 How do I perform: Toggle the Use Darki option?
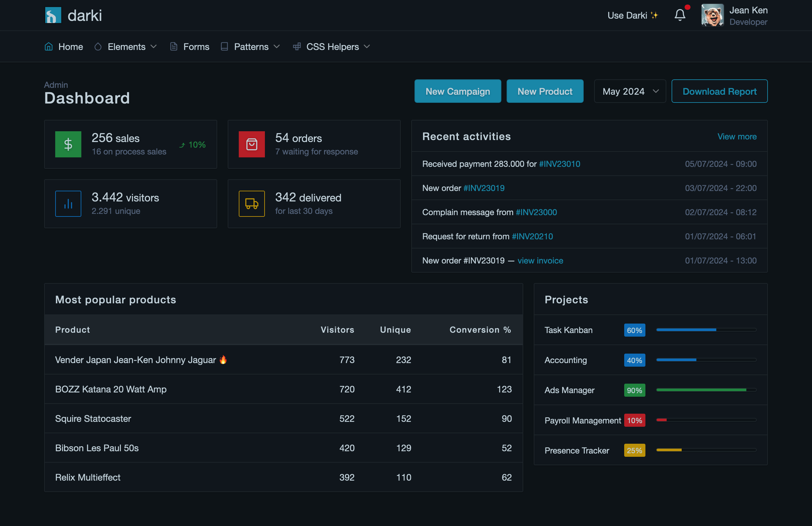[633, 15]
